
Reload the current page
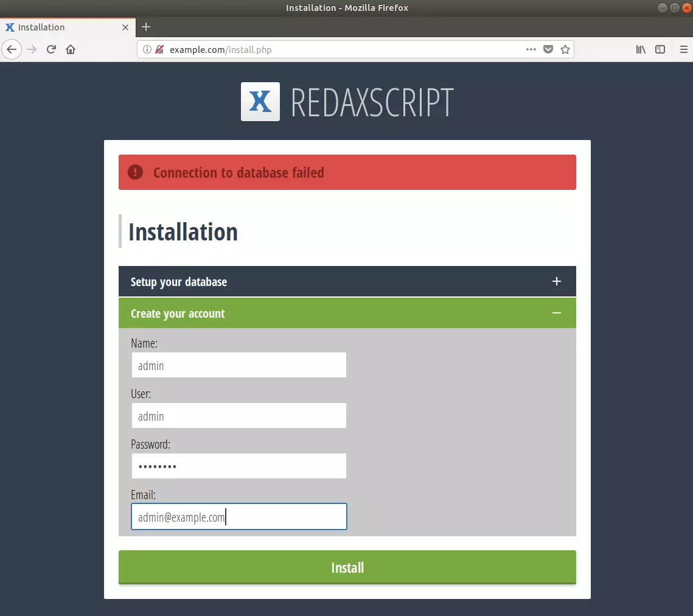tap(51, 49)
